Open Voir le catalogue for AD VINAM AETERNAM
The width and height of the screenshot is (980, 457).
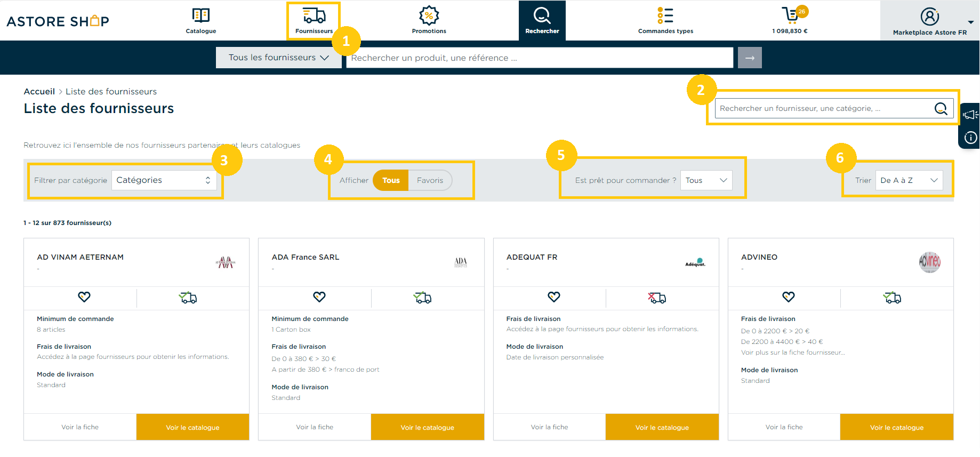192,427
